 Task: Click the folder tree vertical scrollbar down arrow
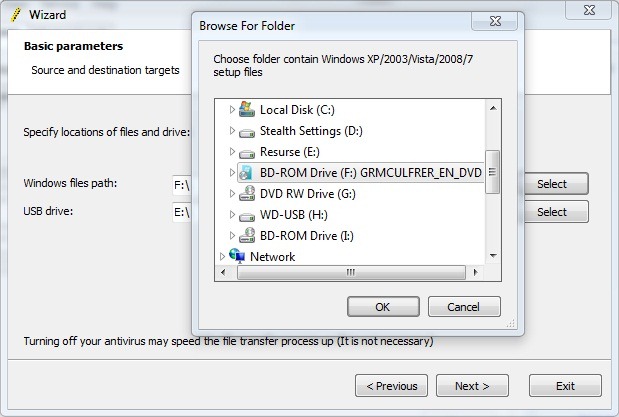[493, 256]
